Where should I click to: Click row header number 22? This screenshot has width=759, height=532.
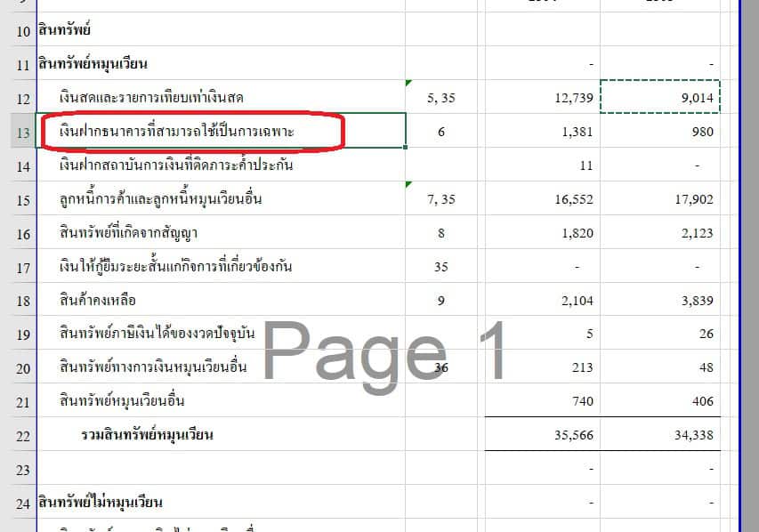(x=23, y=436)
